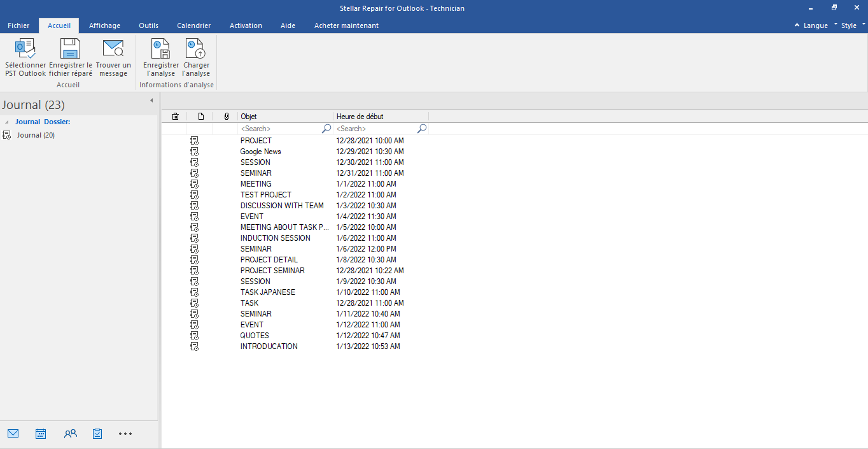The image size is (868, 449).
Task: Click Charger l'analyse icon
Action: tap(195, 48)
